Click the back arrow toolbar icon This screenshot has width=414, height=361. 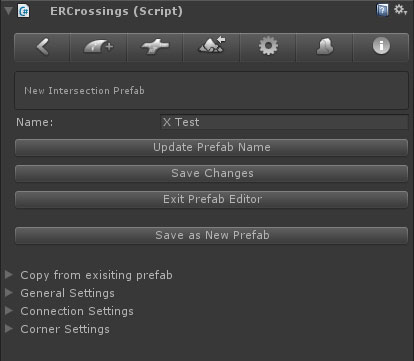(x=42, y=47)
